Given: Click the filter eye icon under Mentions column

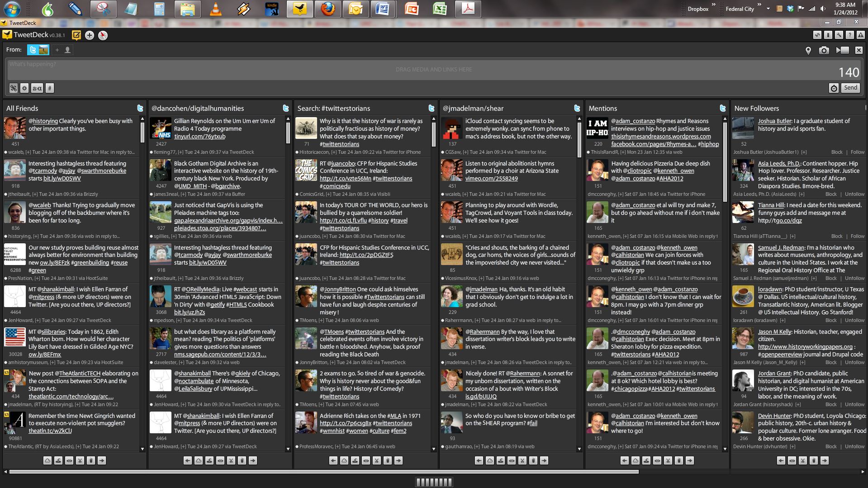Looking at the screenshot, I should [x=657, y=460].
